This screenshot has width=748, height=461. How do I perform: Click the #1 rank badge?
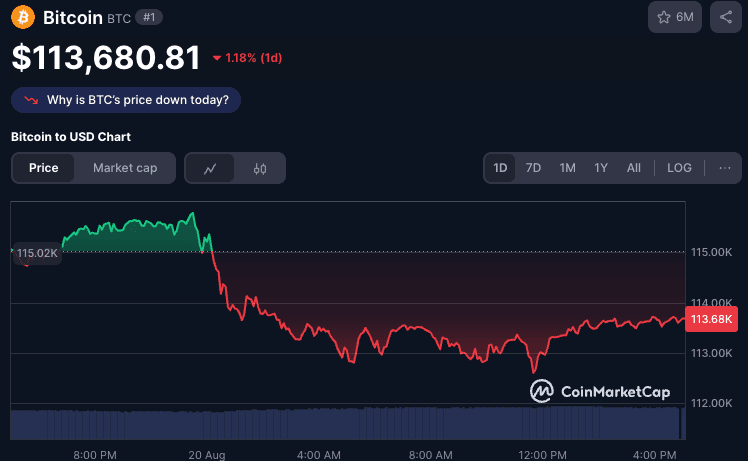pyautogui.click(x=149, y=18)
